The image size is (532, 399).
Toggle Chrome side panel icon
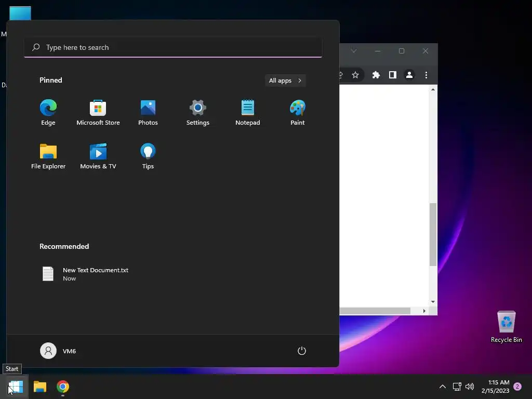click(393, 75)
